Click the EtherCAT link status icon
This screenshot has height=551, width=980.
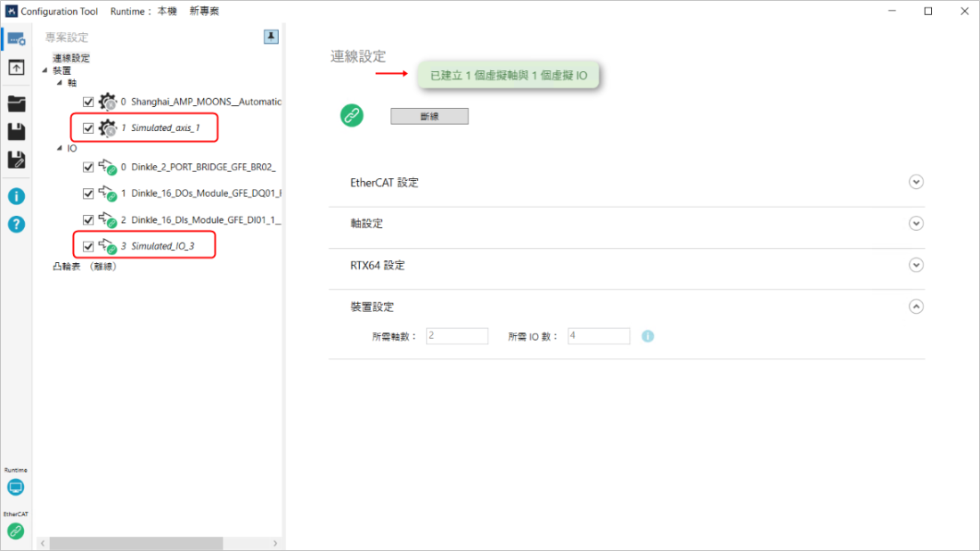click(15, 531)
